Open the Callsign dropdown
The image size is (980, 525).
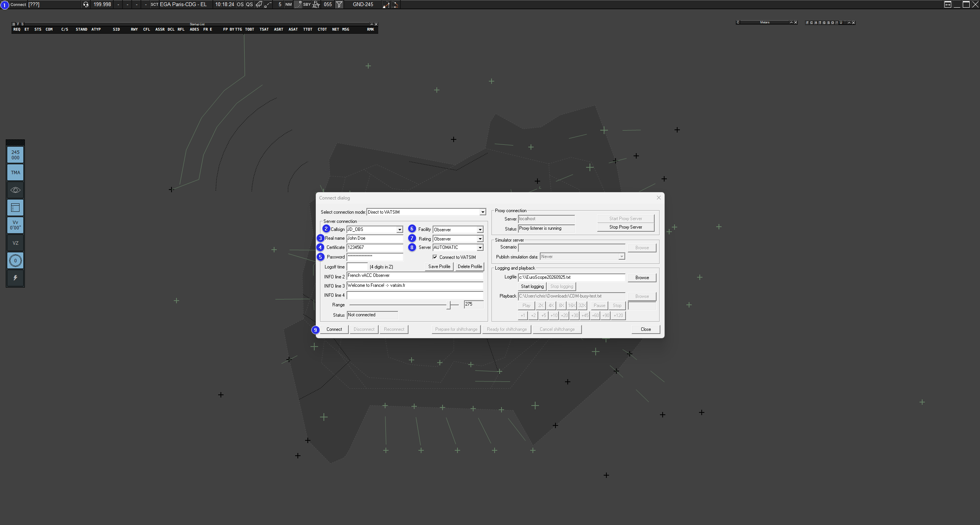click(x=400, y=229)
